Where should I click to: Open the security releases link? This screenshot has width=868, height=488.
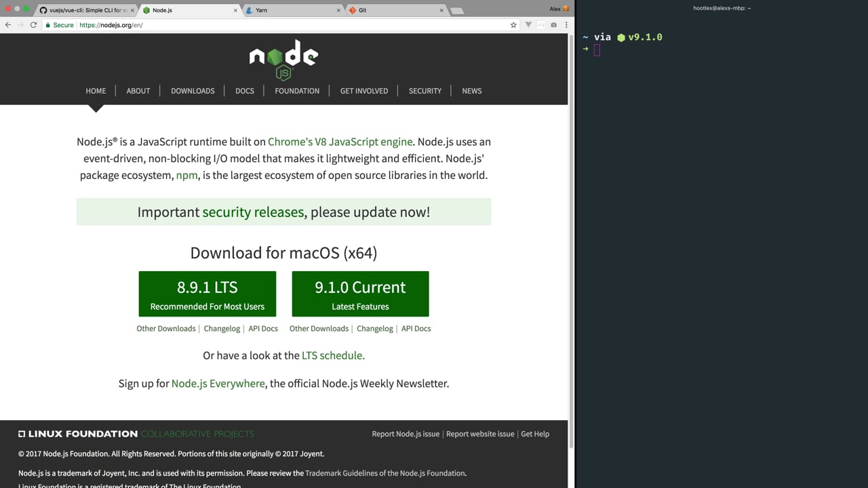click(x=253, y=212)
